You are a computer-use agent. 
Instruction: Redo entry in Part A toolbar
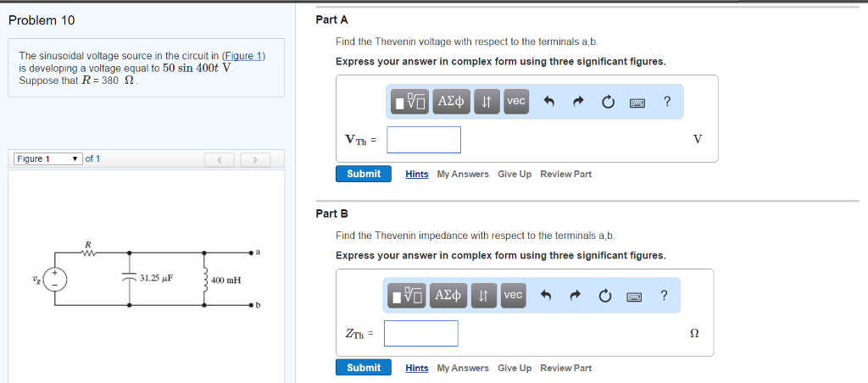tap(578, 102)
